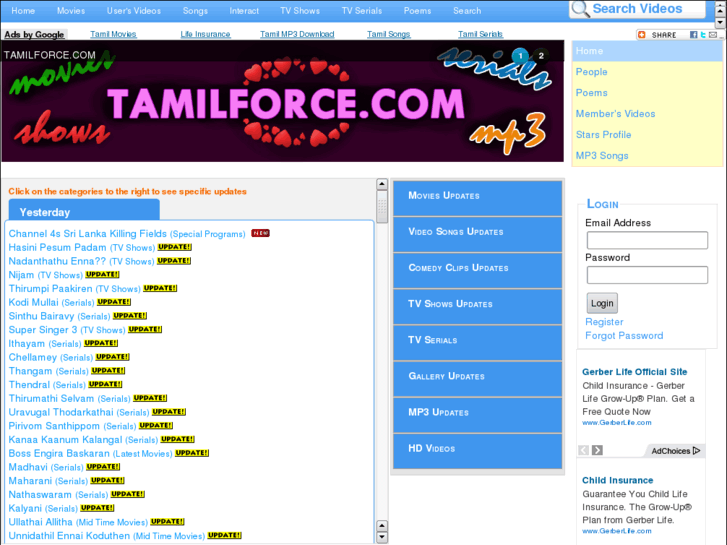The image size is (727, 545).
Task: Click the Video Songs Updates button
Action: click(478, 234)
